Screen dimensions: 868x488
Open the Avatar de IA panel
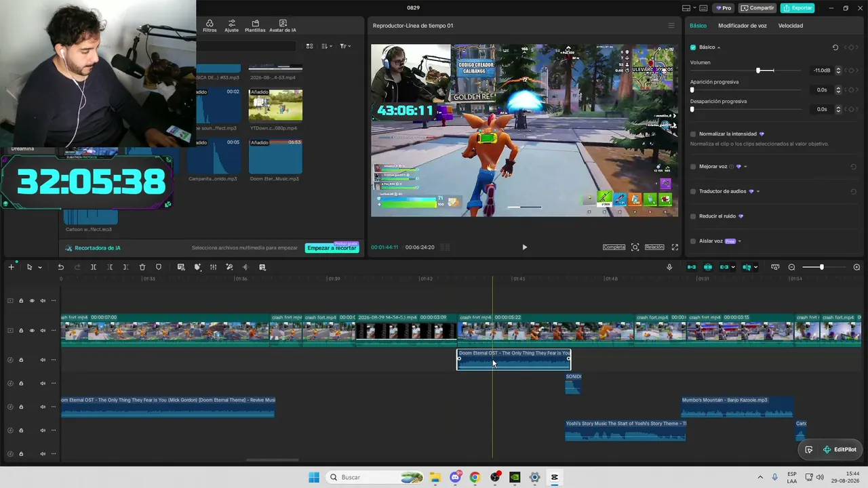283,26
